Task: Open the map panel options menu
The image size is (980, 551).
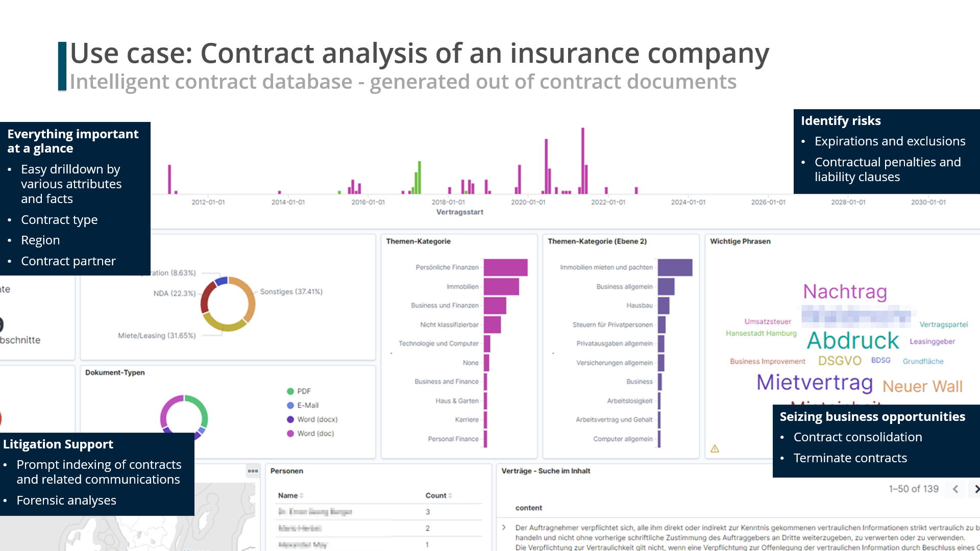Action: [253, 471]
